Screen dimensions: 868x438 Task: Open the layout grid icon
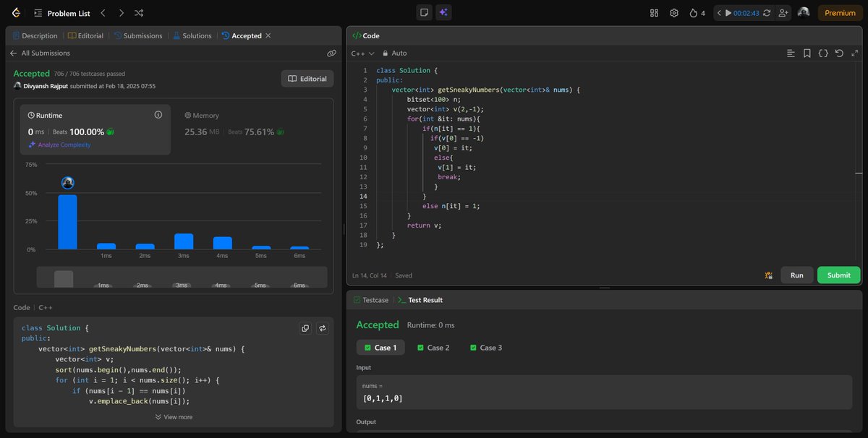tap(655, 13)
